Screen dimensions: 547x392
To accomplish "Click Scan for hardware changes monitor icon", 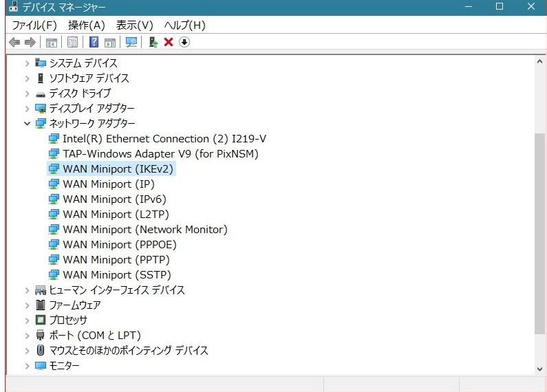I will pos(131,42).
